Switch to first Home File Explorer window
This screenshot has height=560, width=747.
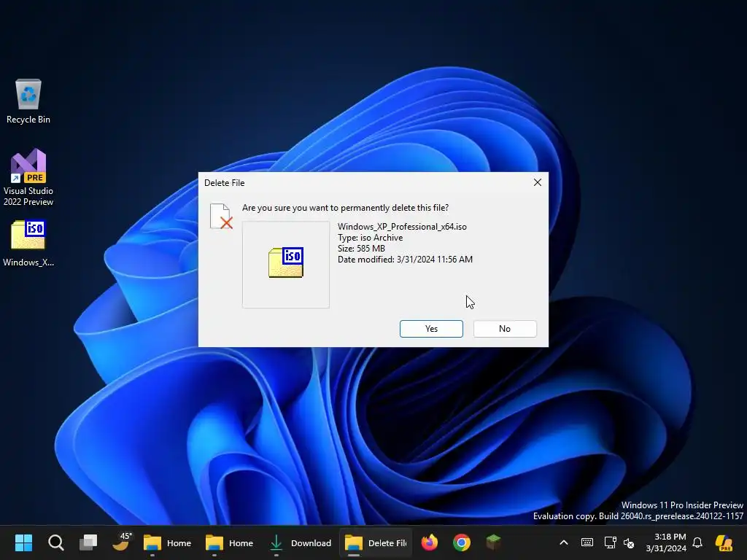[x=168, y=542]
